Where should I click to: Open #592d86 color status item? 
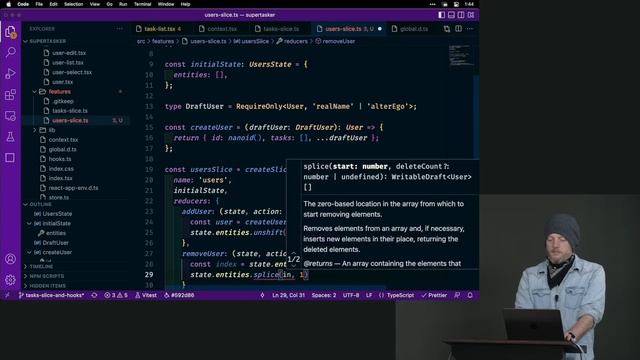[x=179, y=295]
